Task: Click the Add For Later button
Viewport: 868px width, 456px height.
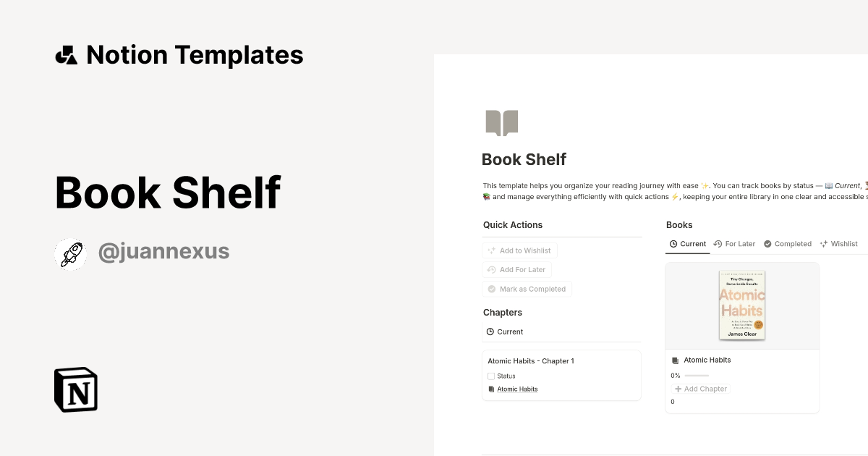Action: pos(516,269)
